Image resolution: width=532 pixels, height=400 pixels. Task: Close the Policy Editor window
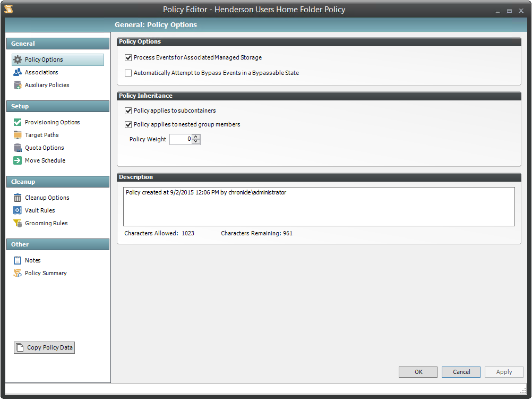click(521, 11)
